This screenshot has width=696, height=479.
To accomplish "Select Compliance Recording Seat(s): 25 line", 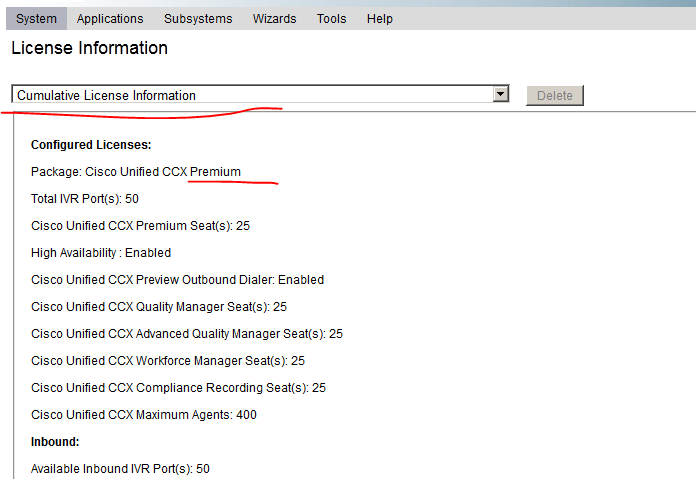I will pos(178,388).
